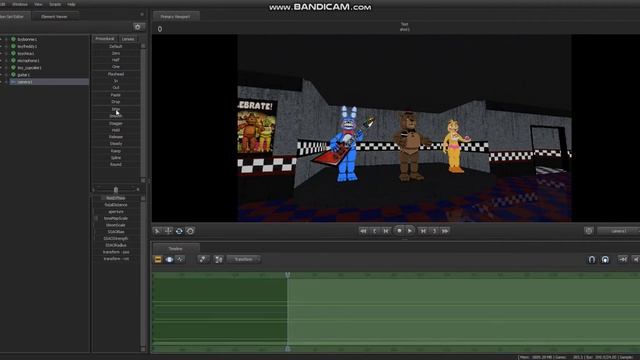Screen dimensions: 640x360
Task: Select the viewport selection arrow tool
Action: coord(157,231)
